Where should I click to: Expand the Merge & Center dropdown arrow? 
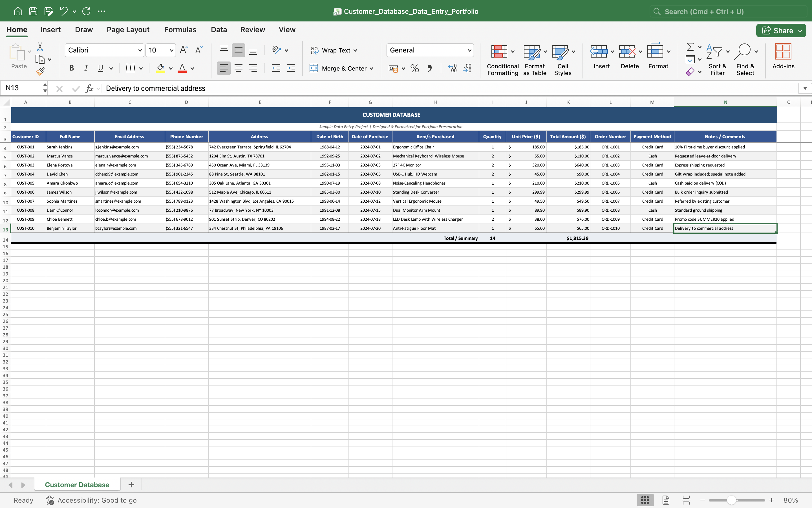371,69
